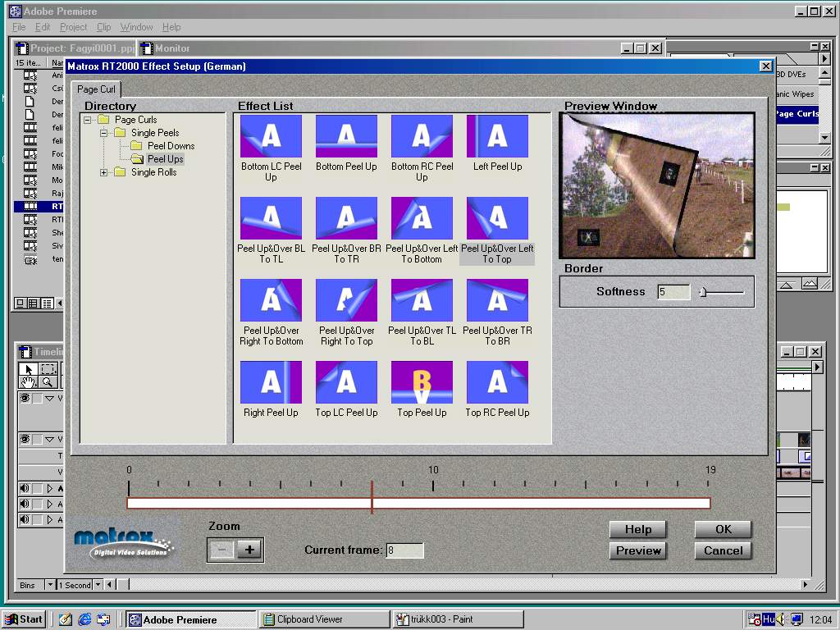Viewport: 840px width, 630px height.
Task: Click the Internet Explorer quick launch icon
Action: point(84,619)
